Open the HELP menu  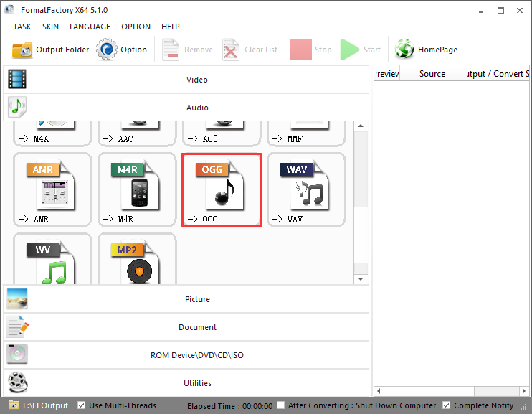pos(171,27)
